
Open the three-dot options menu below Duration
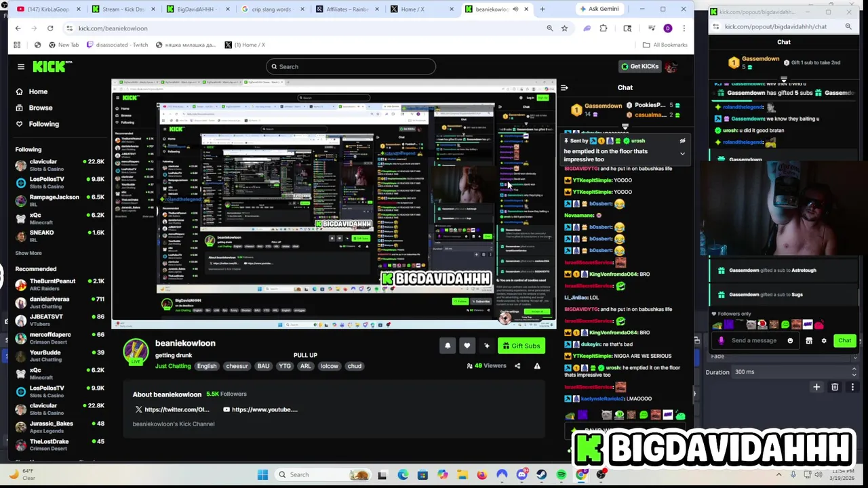pyautogui.click(x=852, y=387)
